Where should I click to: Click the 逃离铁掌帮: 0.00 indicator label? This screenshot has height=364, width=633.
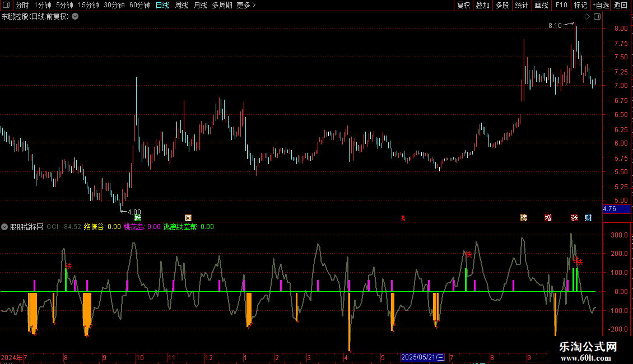coord(189,227)
